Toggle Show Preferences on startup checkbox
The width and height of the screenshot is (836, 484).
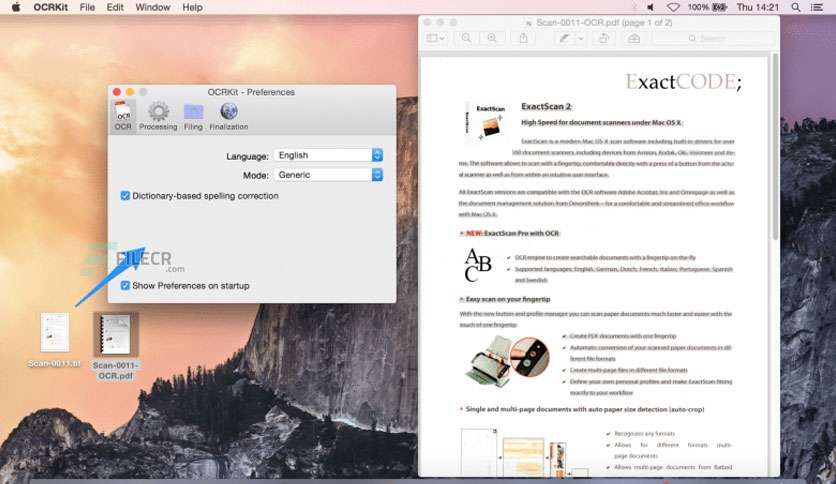(125, 286)
